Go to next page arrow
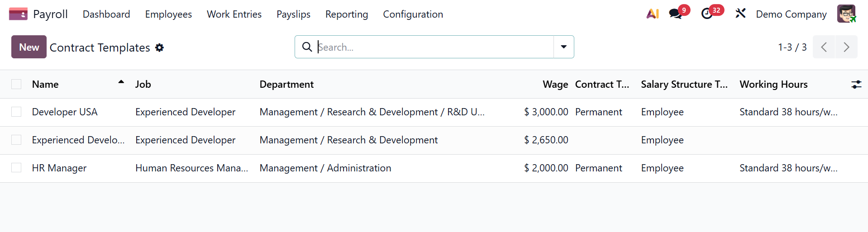The image size is (868, 232). coord(846,47)
